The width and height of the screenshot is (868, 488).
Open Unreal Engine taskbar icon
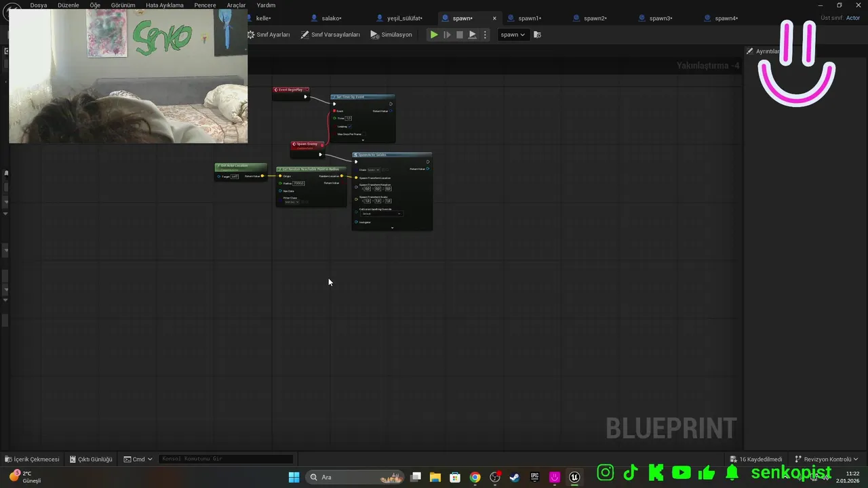coord(574,477)
